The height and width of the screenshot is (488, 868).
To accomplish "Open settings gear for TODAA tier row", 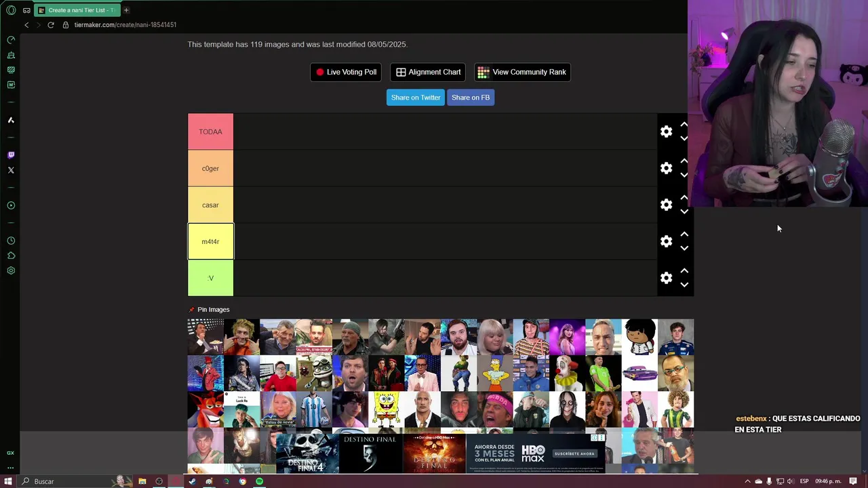I will [x=666, y=131].
